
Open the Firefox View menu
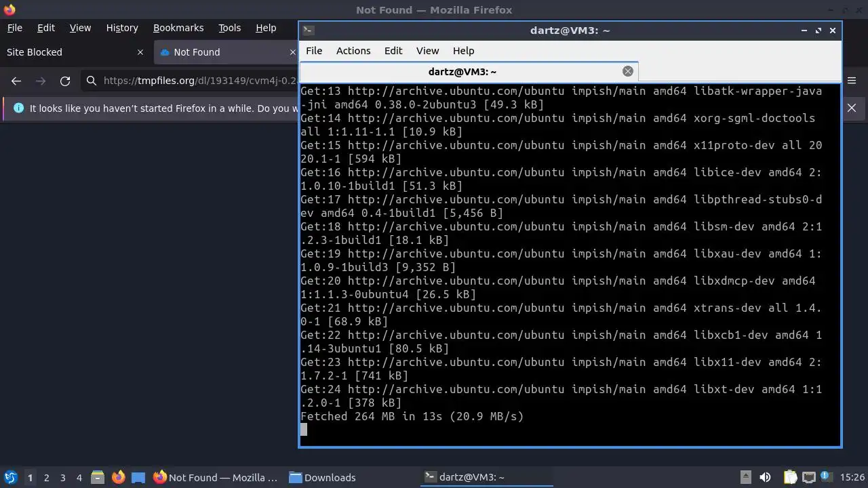tap(80, 28)
